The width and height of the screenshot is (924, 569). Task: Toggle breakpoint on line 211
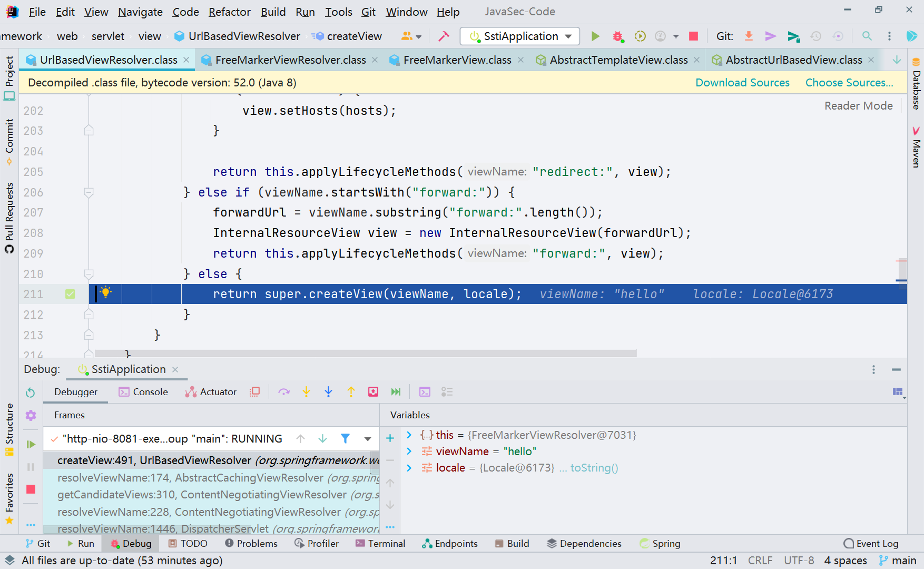(x=70, y=294)
